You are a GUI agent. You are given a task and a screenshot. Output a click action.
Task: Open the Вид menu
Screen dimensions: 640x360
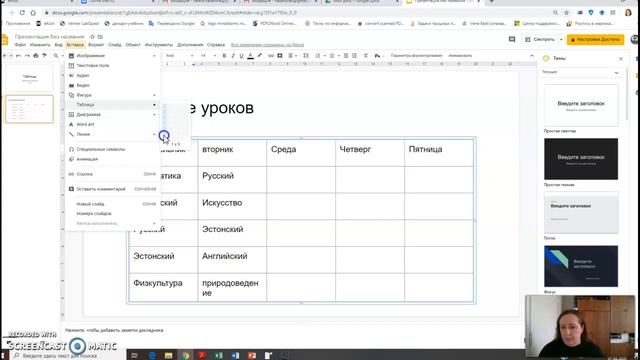[58, 45]
